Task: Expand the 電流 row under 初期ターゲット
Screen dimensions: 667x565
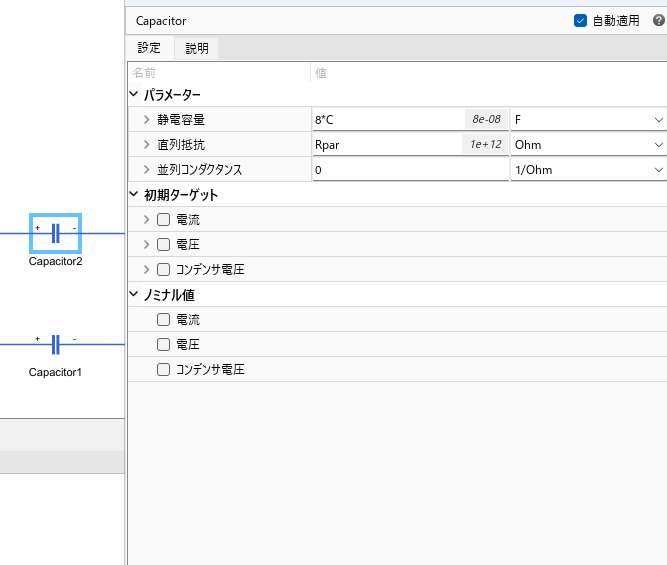Action: pos(146,220)
